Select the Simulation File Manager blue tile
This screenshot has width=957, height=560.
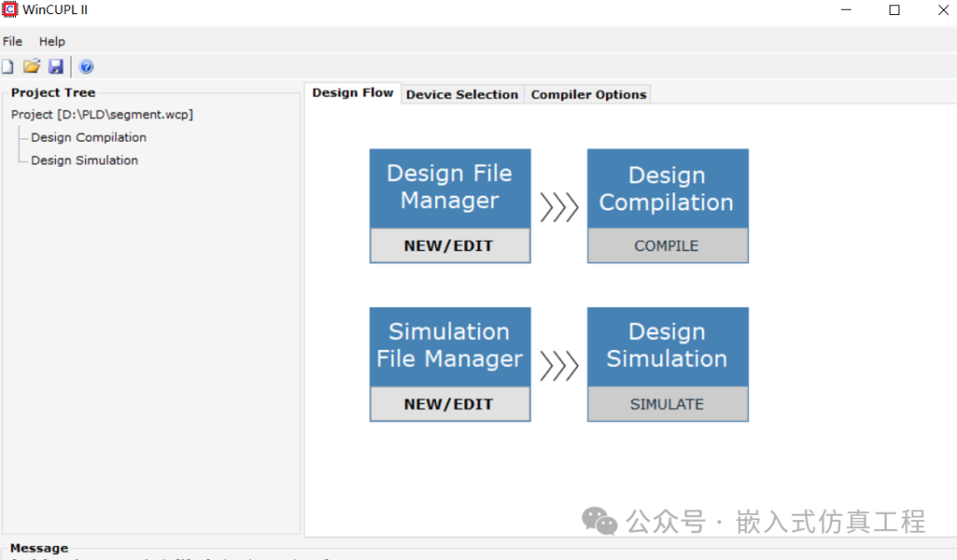tap(450, 346)
